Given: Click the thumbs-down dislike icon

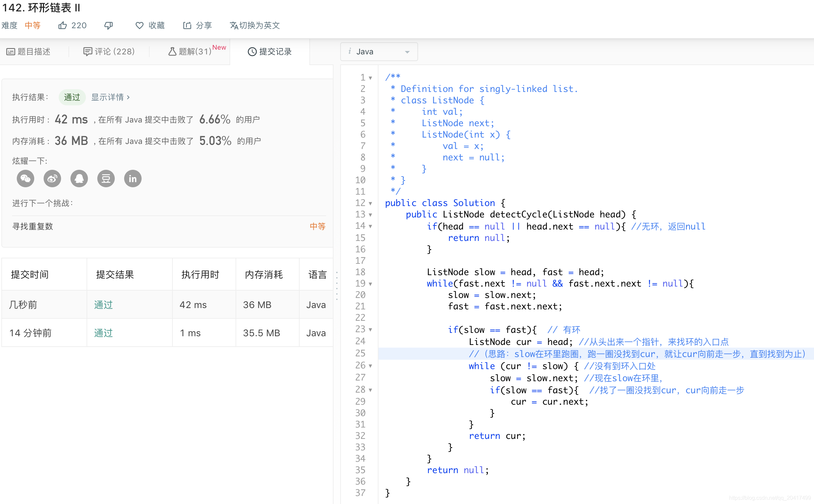Looking at the screenshot, I should [x=108, y=25].
